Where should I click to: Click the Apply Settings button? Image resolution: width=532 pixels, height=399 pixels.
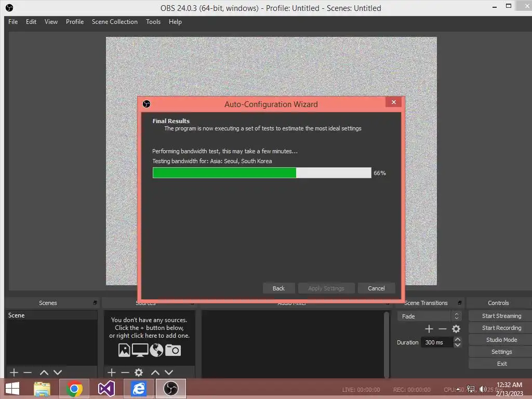coord(326,288)
